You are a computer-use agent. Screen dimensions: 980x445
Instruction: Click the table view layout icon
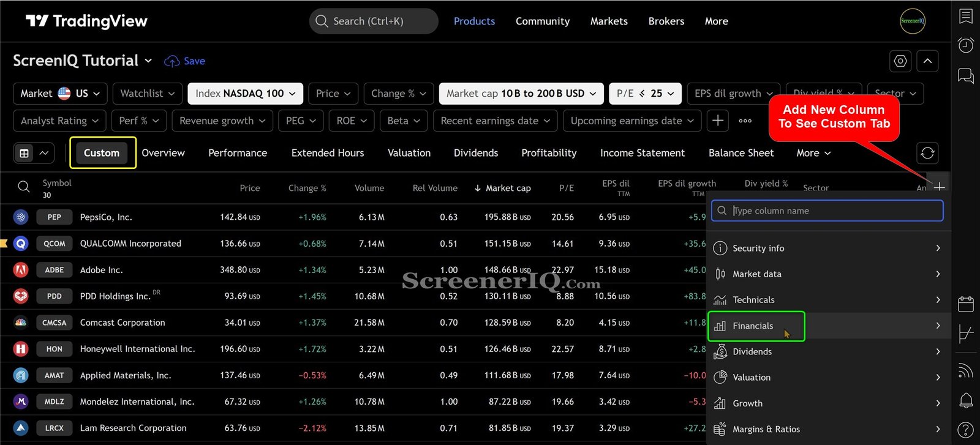click(24, 153)
